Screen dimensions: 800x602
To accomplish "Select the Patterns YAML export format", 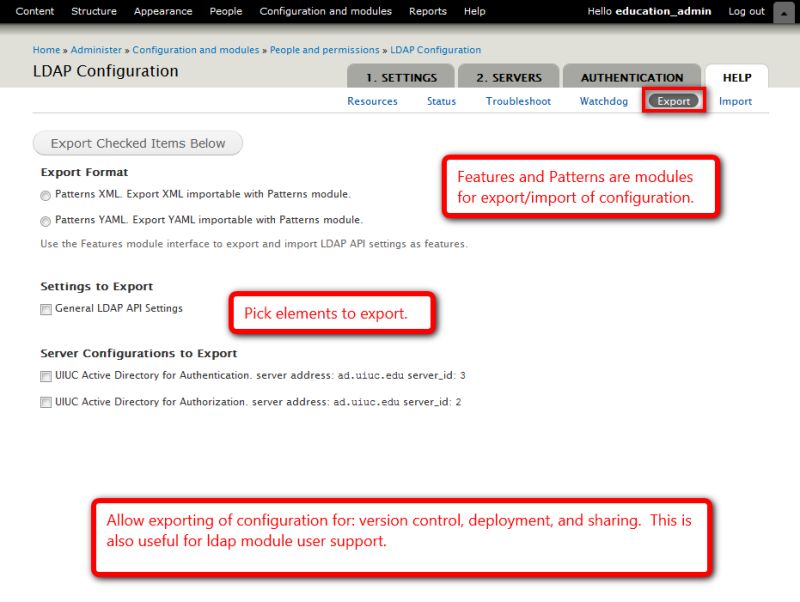I will pos(45,221).
